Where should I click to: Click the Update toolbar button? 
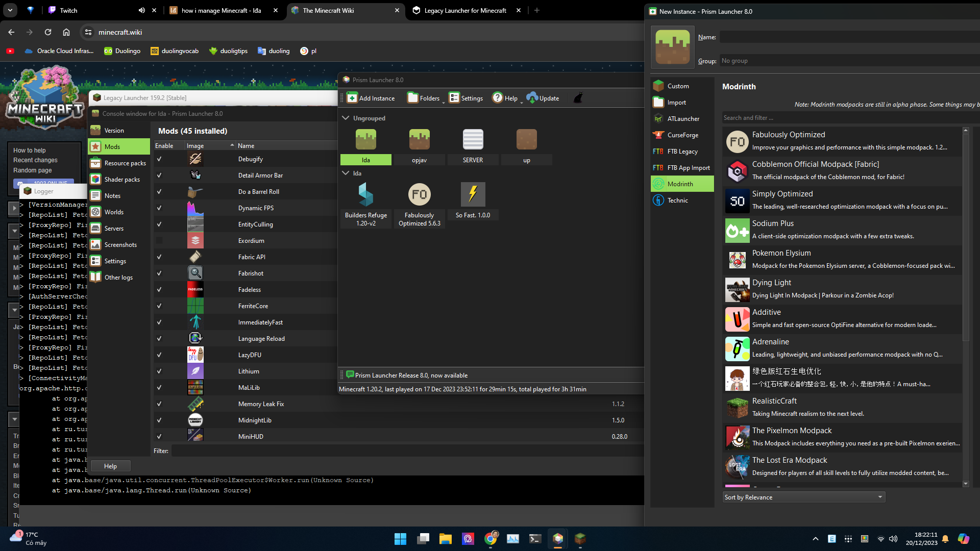coord(543,98)
